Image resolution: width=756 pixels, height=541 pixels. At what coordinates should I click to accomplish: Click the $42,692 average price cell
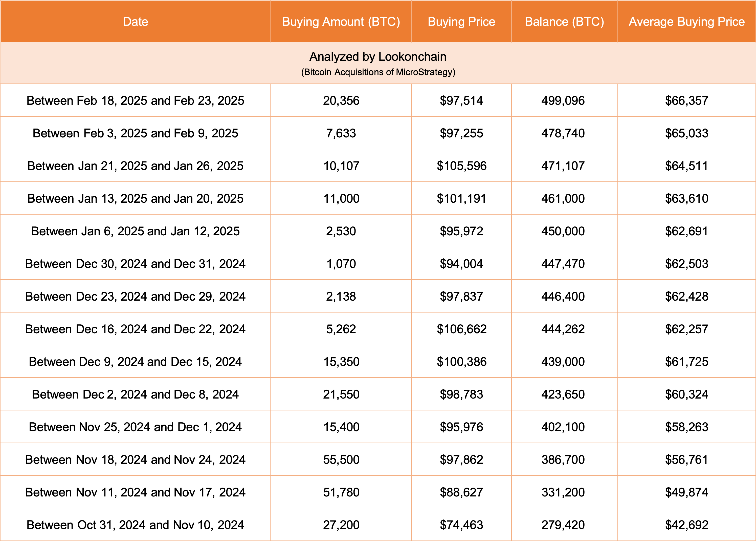point(686,525)
